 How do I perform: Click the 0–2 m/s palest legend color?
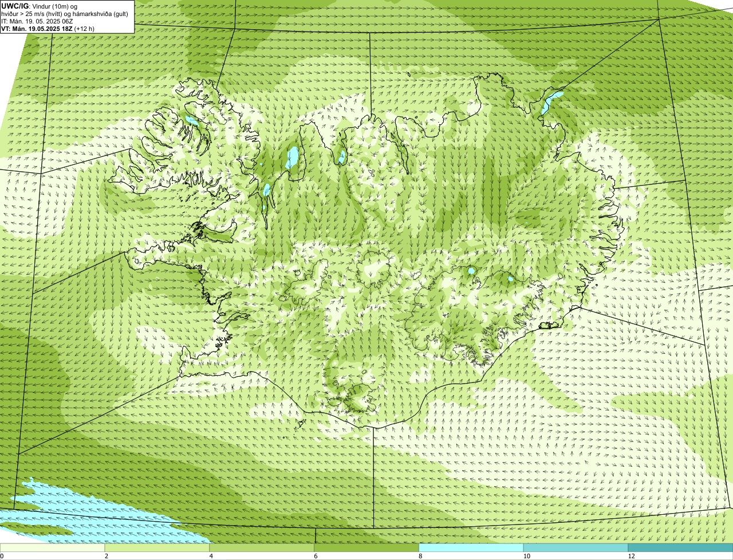tap(53, 547)
